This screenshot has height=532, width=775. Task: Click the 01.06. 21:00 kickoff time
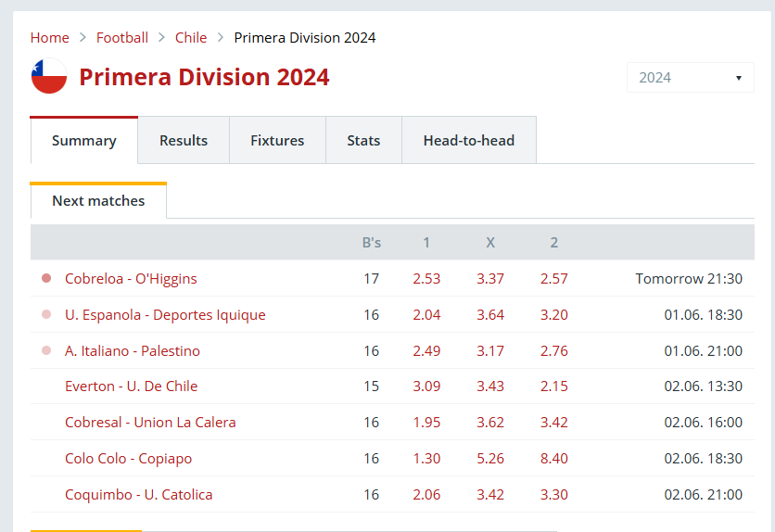tap(704, 350)
